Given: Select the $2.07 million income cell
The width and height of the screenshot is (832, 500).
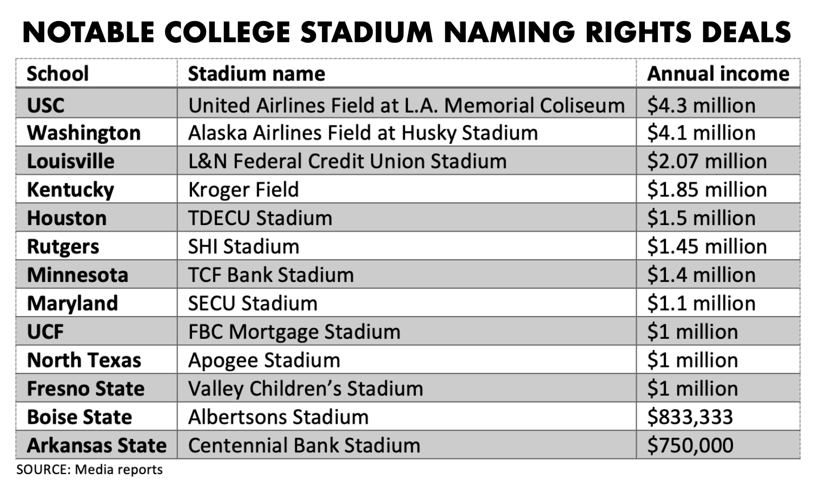Looking at the screenshot, I should pyautogui.click(x=707, y=161).
